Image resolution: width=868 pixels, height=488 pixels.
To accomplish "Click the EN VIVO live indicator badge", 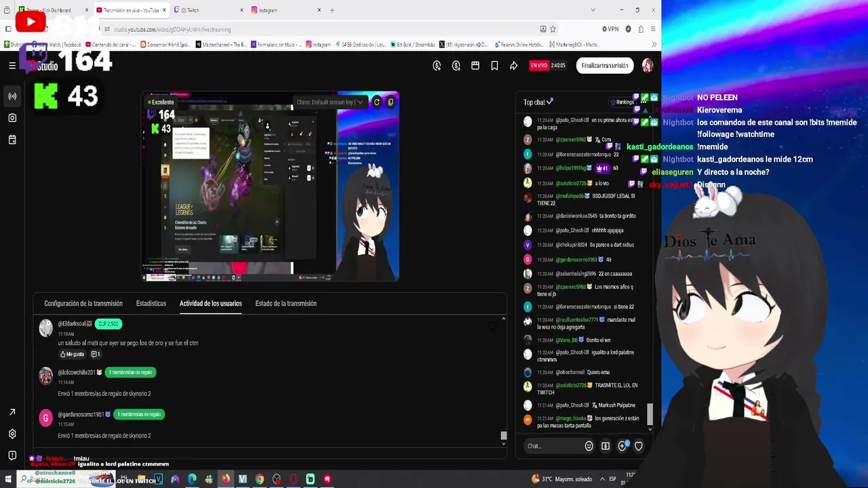I will [538, 66].
